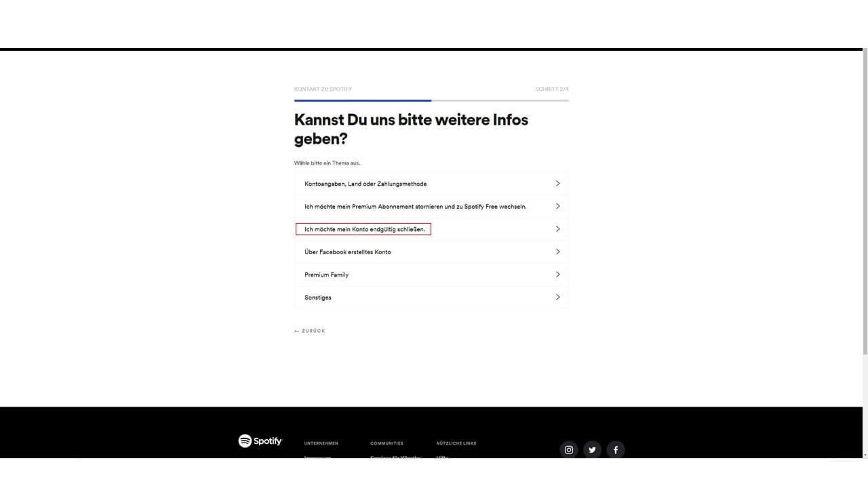Open Spotify's Instagram page icon
868x488 pixels.
pos(569,449)
